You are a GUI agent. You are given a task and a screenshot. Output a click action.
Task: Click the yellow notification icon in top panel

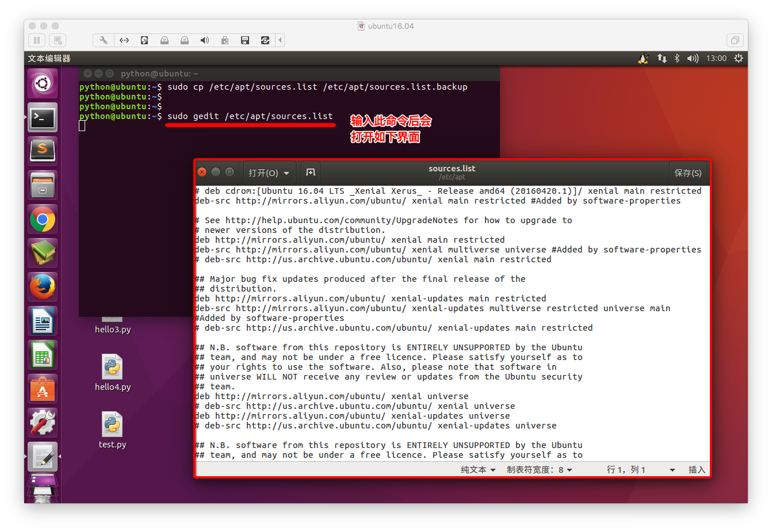644,59
